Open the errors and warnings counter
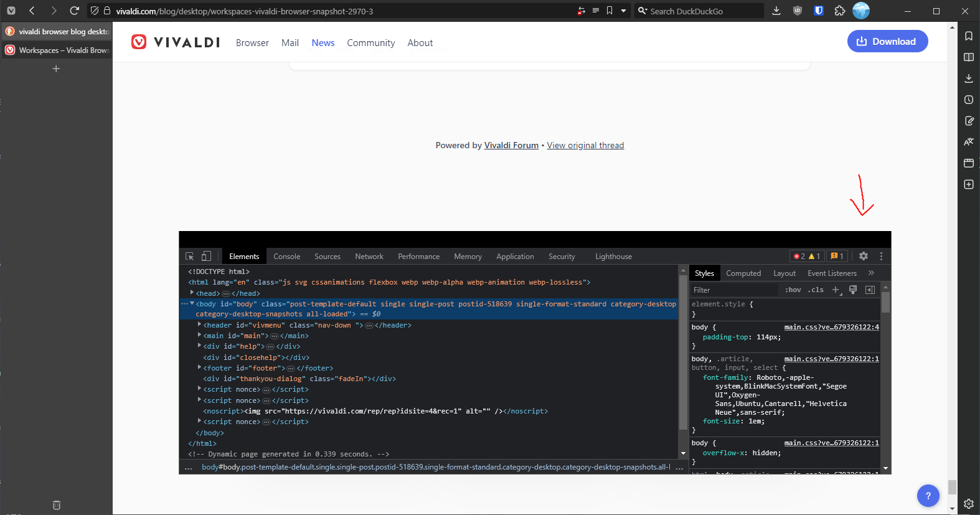The height and width of the screenshot is (515, 980). coord(807,256)
